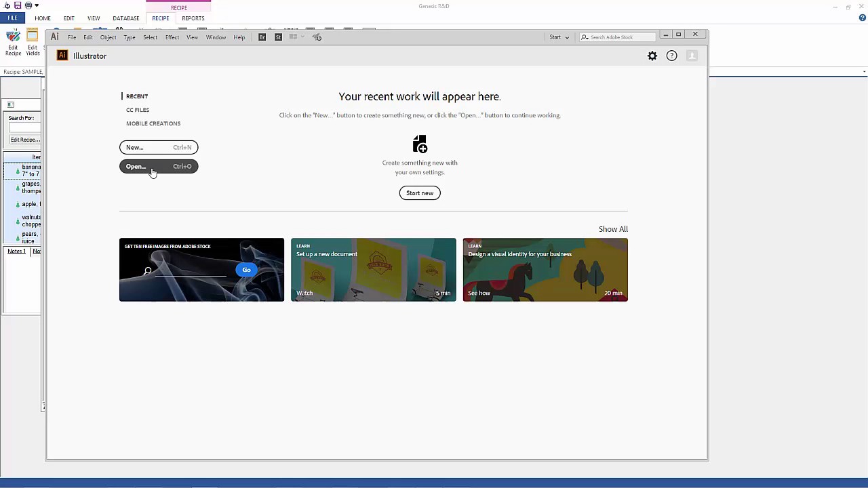Open the Start workspace dropdown
The image size is (868, 488).
[559, 37]
